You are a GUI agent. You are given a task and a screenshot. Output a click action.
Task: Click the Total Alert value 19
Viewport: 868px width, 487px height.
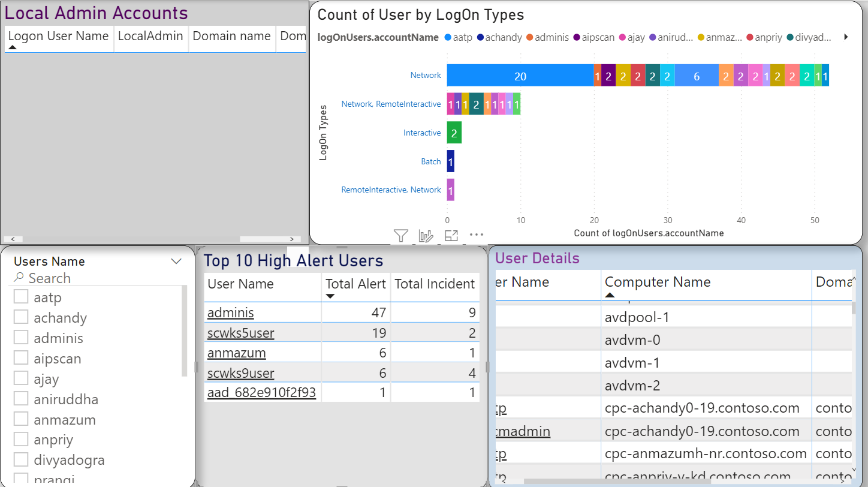(x=379, y=333)
